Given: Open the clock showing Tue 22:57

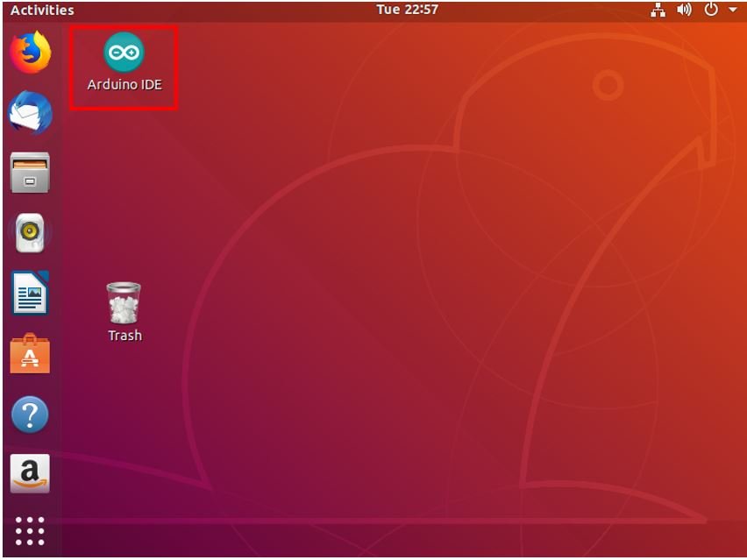Looking at the screenshot, I should (x=408, y=10).
